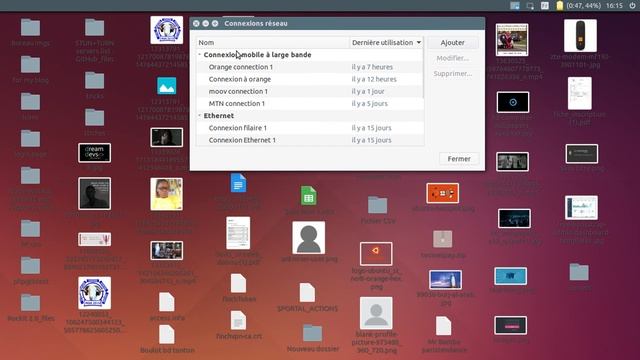Screen dimensions: 640x360
Task: Click the Ajouter button
Action: pos(452,42)
